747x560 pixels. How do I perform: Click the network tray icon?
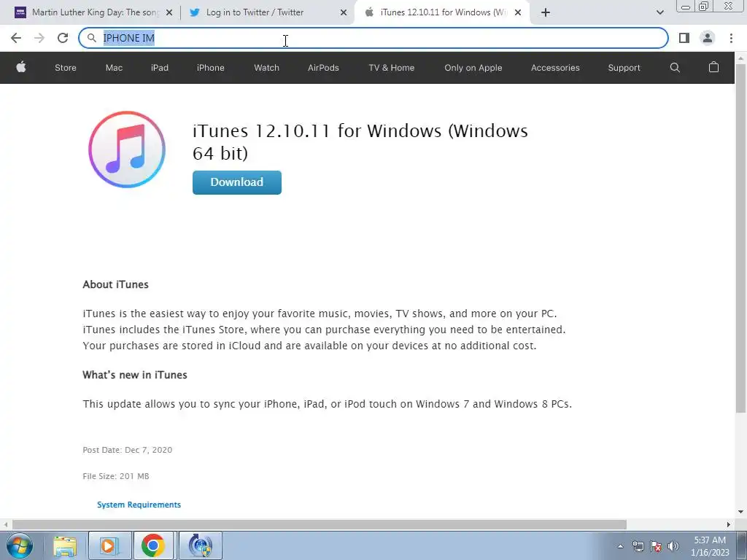638,546
